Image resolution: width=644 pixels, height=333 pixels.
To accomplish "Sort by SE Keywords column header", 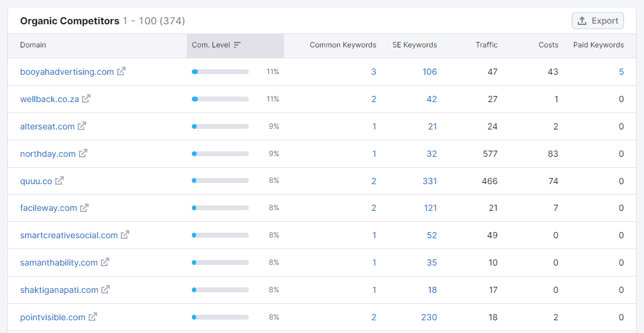I will (415, 45).
